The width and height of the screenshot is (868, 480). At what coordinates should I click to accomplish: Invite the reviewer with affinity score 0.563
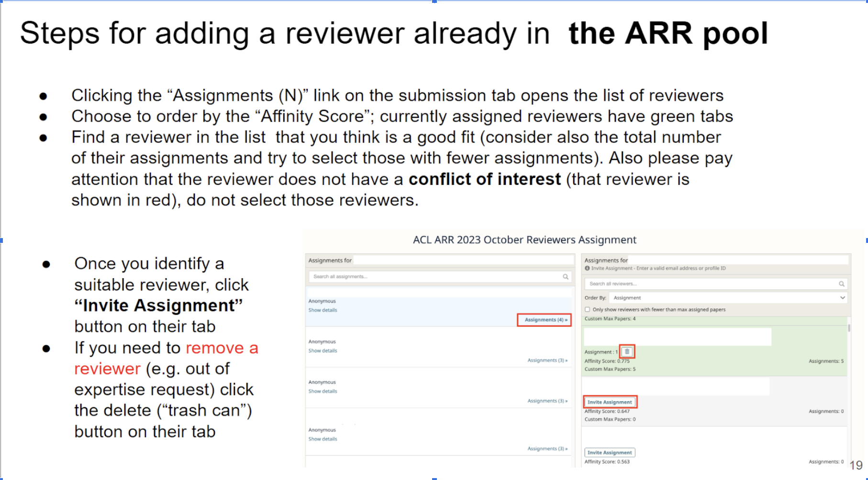610,452
